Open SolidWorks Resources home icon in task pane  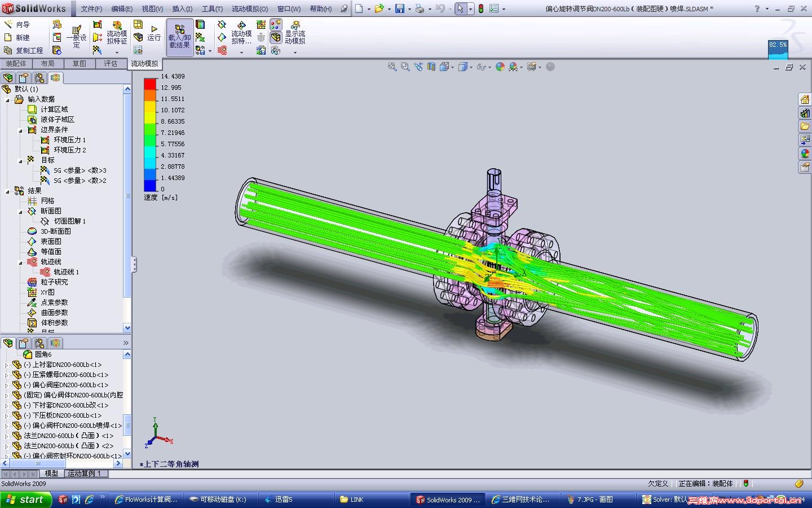pos(805,99)
